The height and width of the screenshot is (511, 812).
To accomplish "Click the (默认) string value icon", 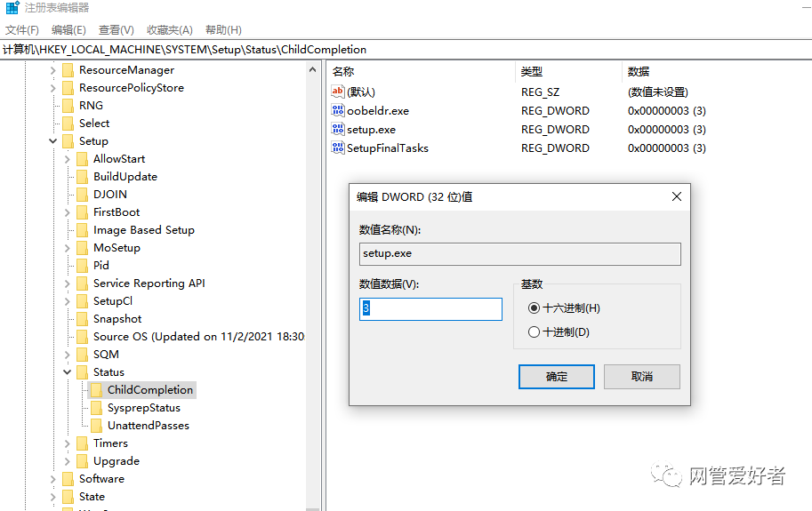I will coord(338,92).
